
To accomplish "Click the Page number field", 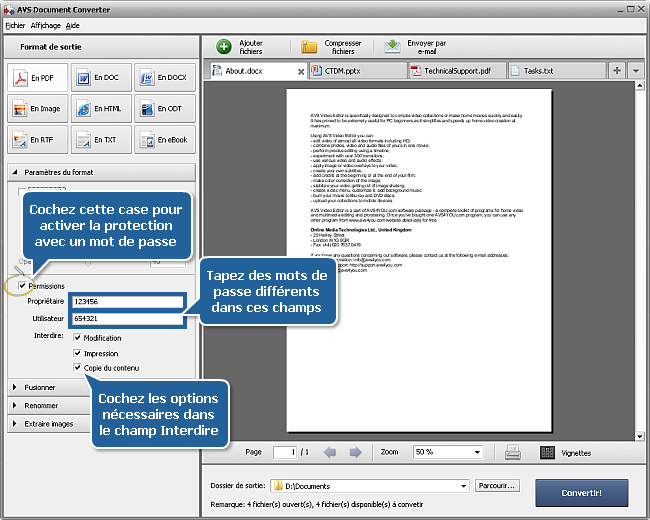I will click(x=285, y=452).
